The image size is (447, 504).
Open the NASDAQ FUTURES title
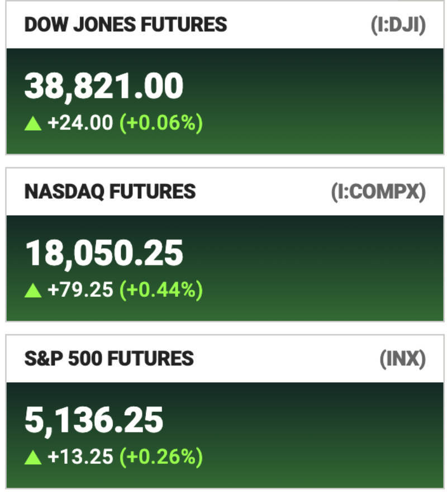[x=110, y=192]
